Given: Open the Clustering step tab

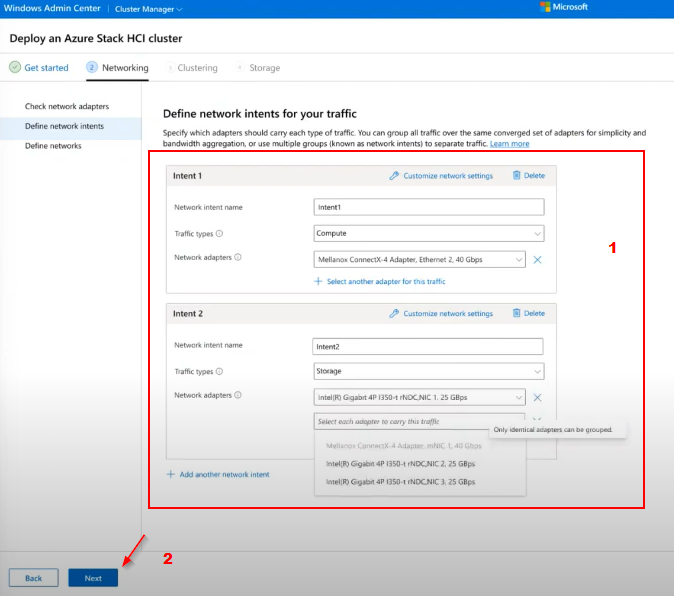Looking at the screenshot, I should coord(192,68).
